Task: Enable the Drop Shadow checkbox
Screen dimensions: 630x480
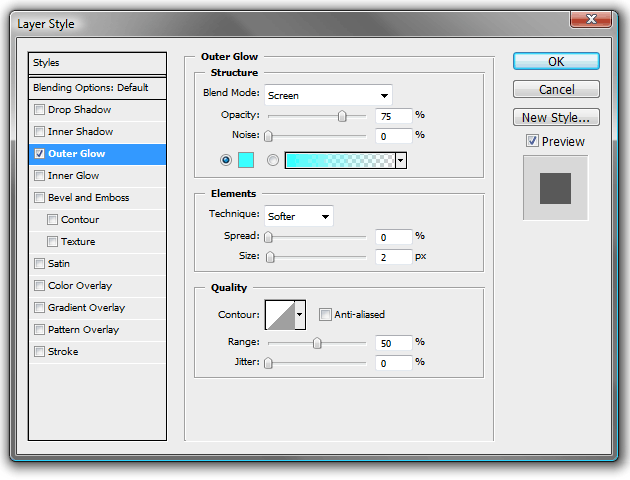Action: click(39, 110)
